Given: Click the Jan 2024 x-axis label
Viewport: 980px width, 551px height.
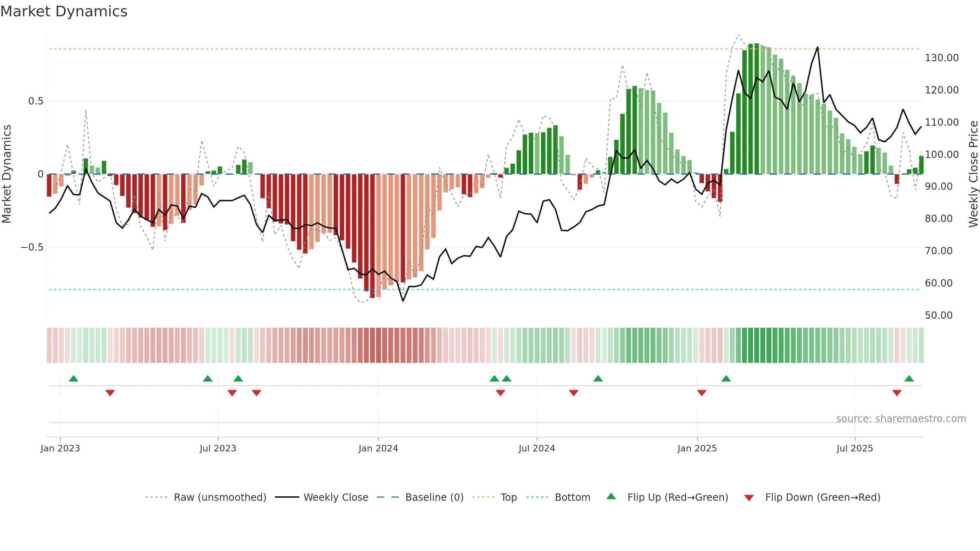Looking at the screenshot, I should (379, 448).
